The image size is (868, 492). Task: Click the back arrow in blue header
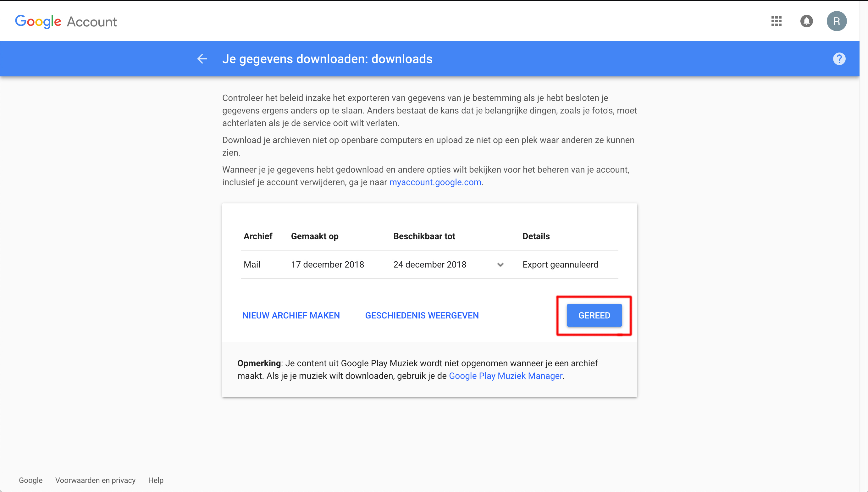pyautogui.click(x=202, y=59)
